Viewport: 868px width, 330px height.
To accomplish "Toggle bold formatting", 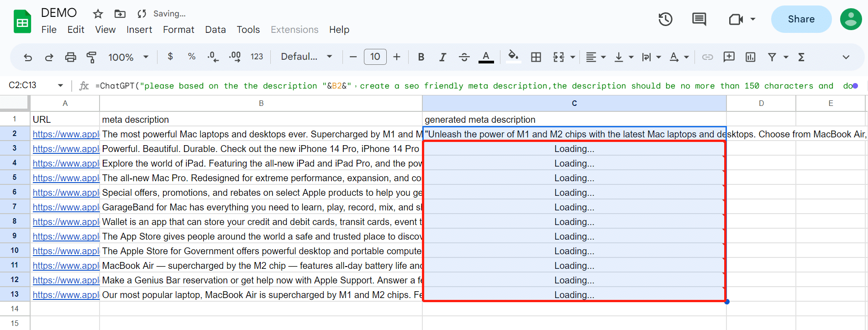I will 421,57.
